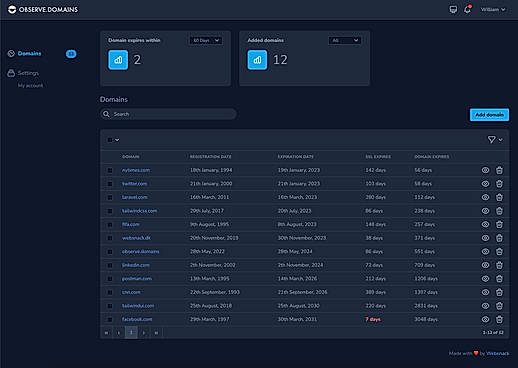
Task: Delete the postman.com row
Action: click(x=499, y=279)
